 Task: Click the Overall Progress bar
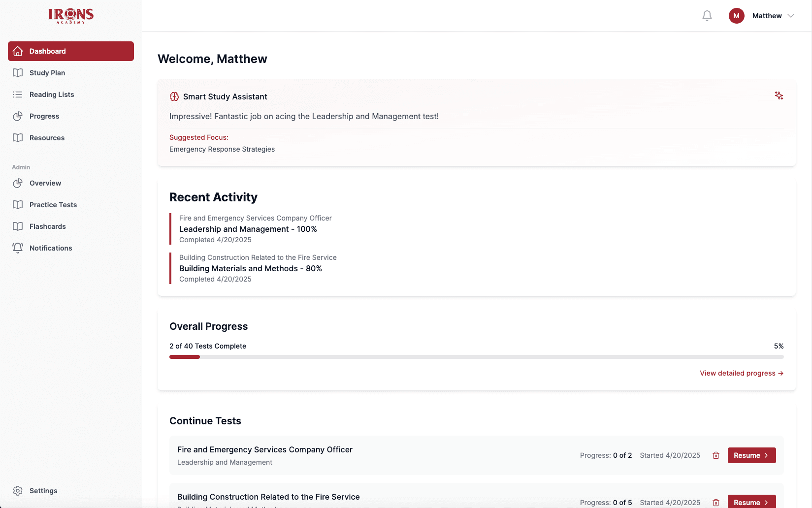476,356
